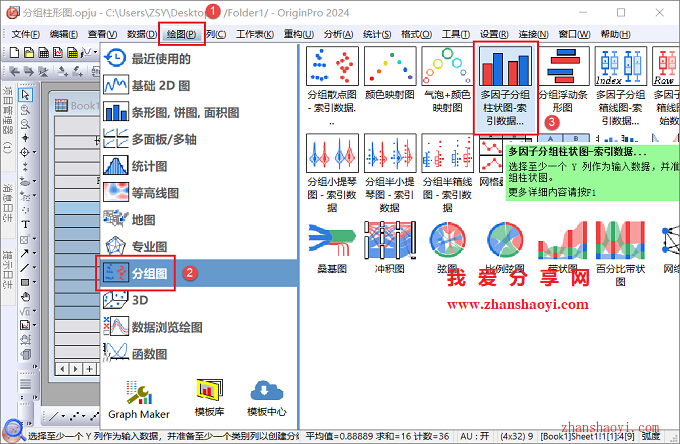Open 模板库 template library
This screenshot has width=680, height=444.
209,398
